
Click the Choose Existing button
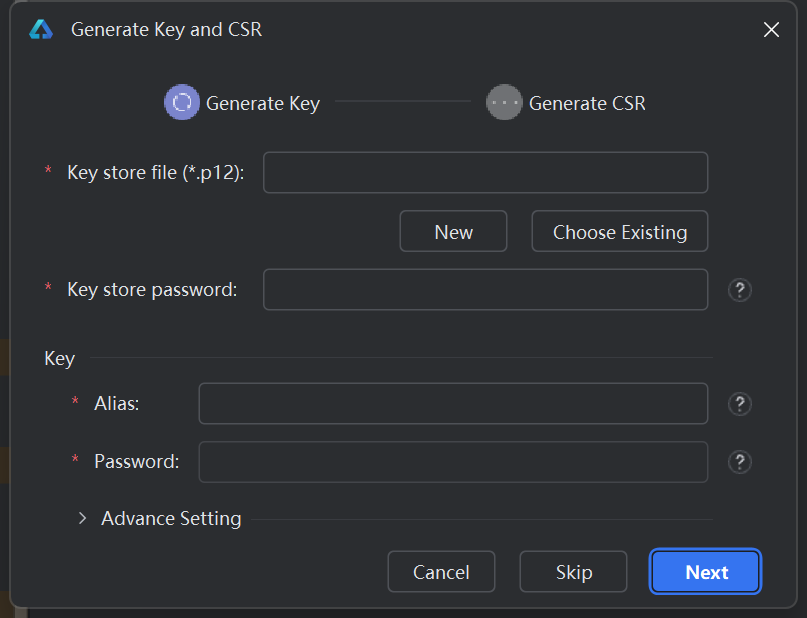point(620,232)
